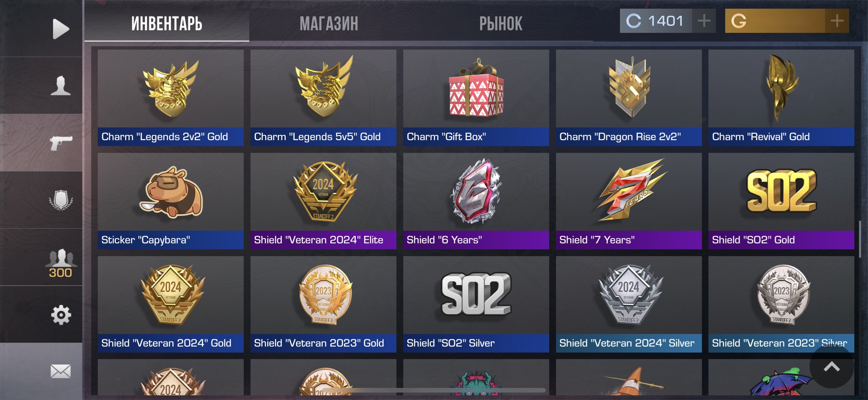Open the shield ranking icon
This screenshot has width=868, height=400.
(61, 200)
